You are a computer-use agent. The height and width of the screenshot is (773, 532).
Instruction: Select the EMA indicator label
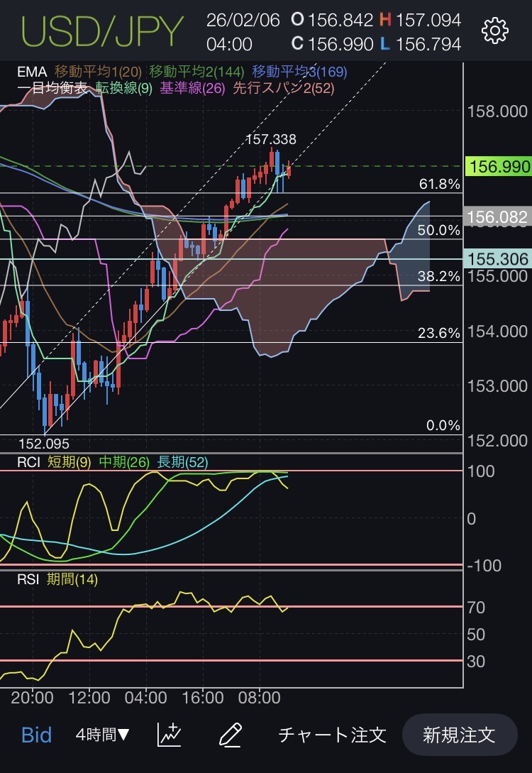tap(31, 72)
